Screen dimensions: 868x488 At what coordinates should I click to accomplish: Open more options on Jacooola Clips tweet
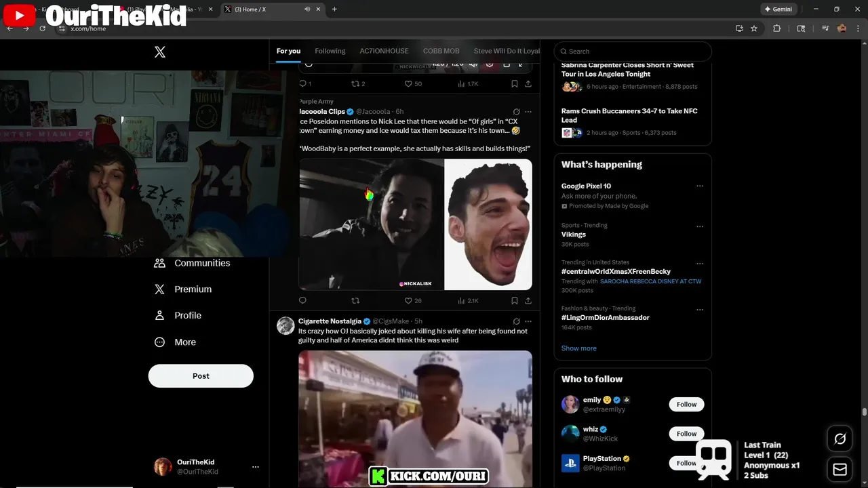pos(528,112)
